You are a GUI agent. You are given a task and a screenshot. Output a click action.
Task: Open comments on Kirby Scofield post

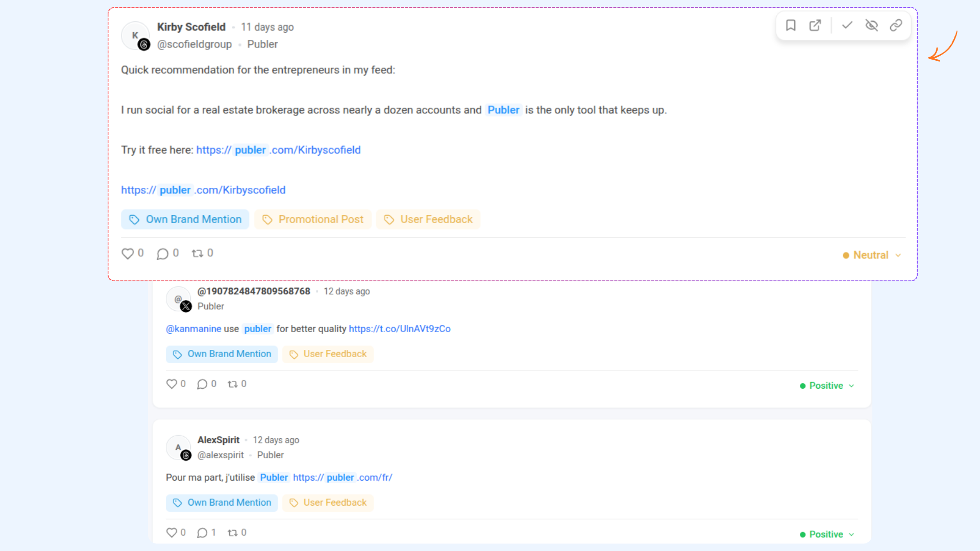162,254
